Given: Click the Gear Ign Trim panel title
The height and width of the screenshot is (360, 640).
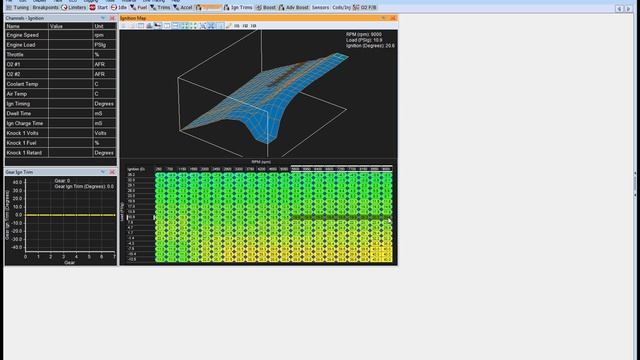Looking at the screenshot, I should coord(19,172).
